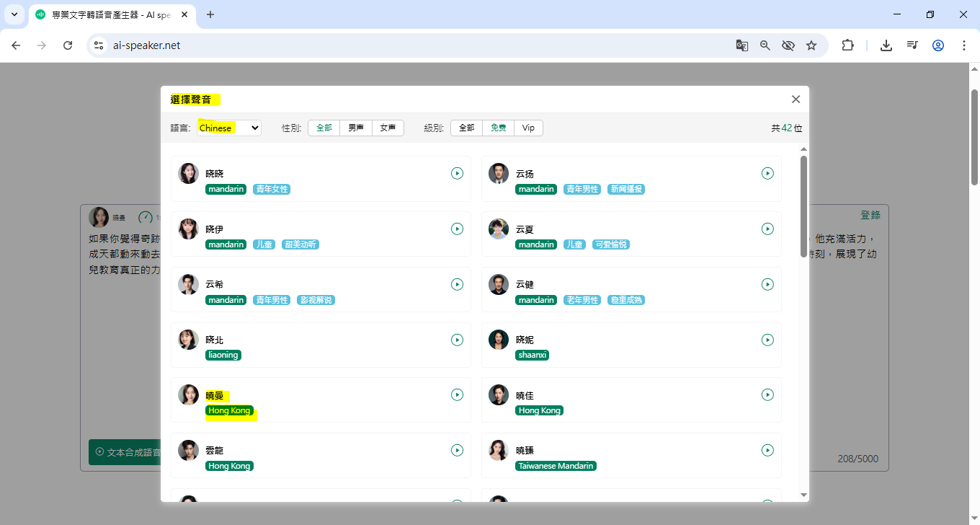Bookmark this page with the star icon
980x525 pixels.
point(811,45)
